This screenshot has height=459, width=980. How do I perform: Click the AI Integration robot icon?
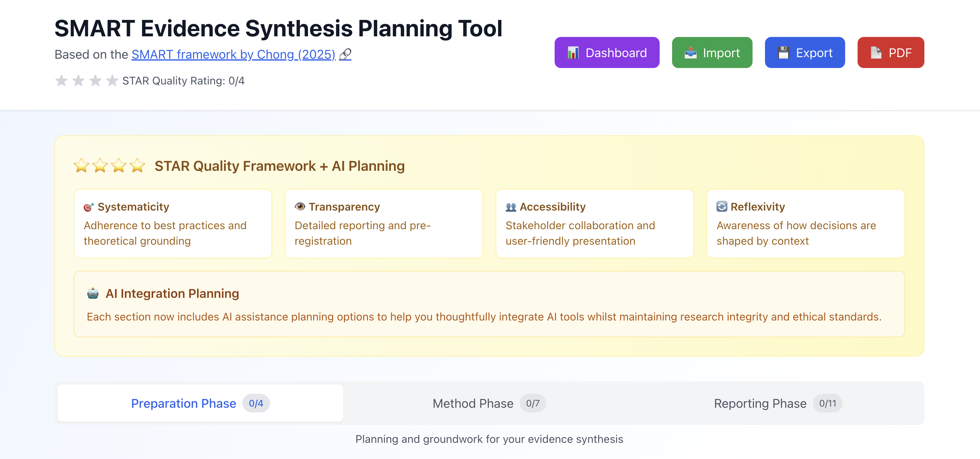pyautogui.click(x=93, y=293)
